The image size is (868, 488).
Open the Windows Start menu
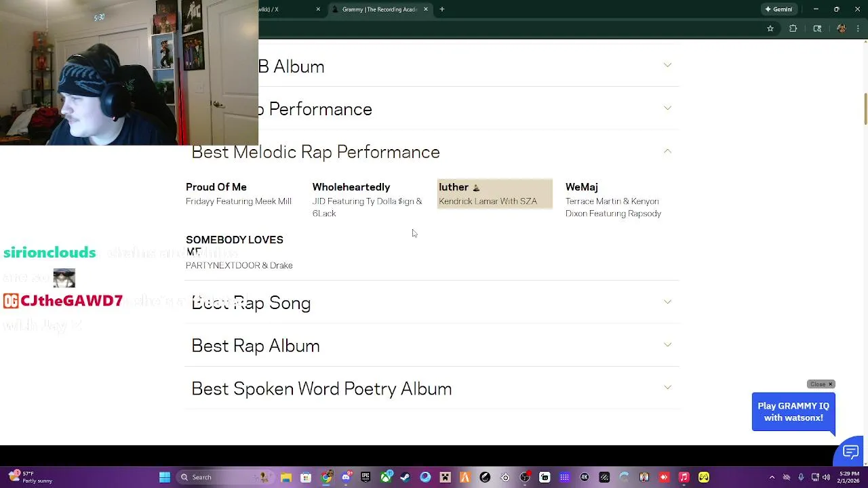pos(165,477)
